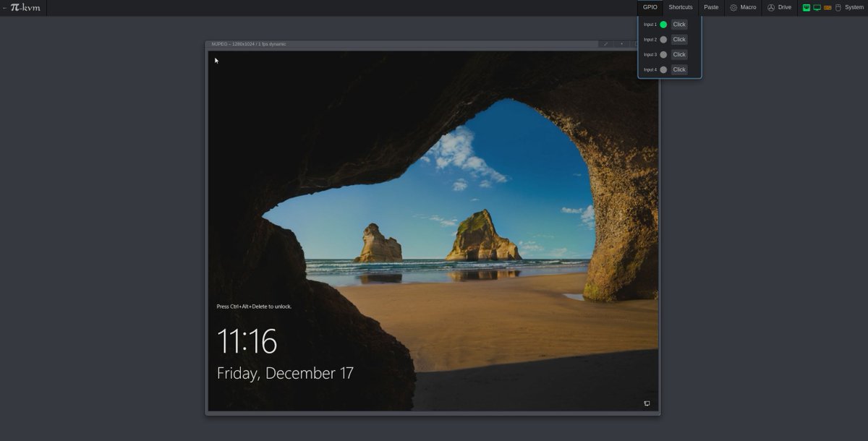Click the Click button for Input 3
Viewport: 868px width, 441px height.
click(x=679, y=55)
